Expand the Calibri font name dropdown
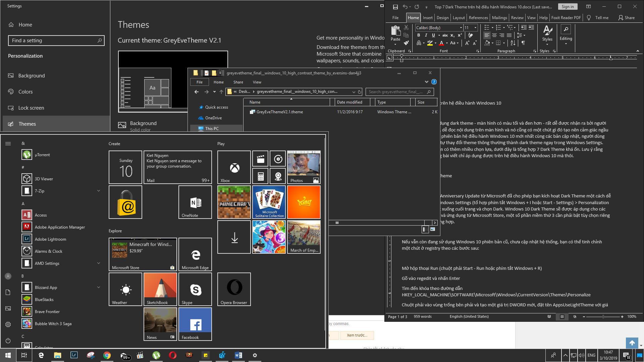This screenshot has height=362, width=644. coord(461,27)
